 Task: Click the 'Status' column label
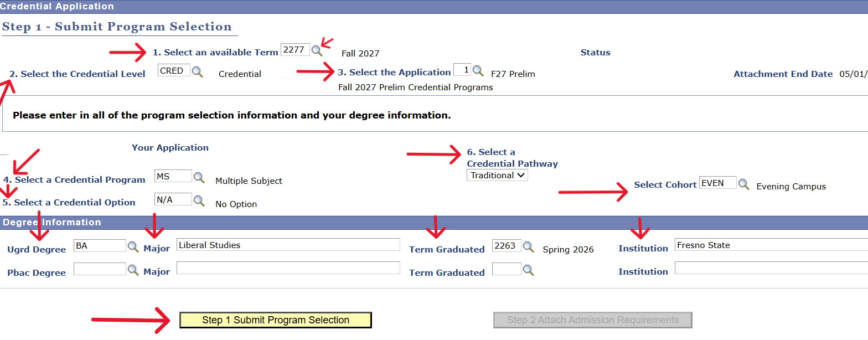(595, 53)
